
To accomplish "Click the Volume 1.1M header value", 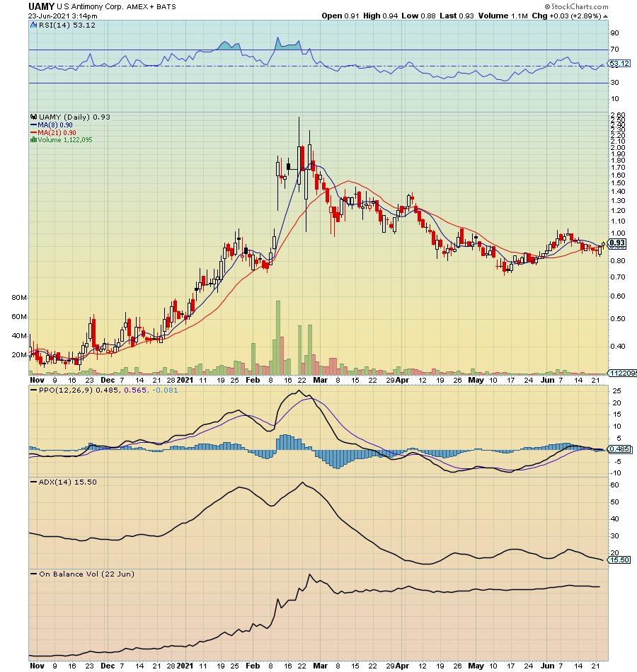I will [503, 16].
